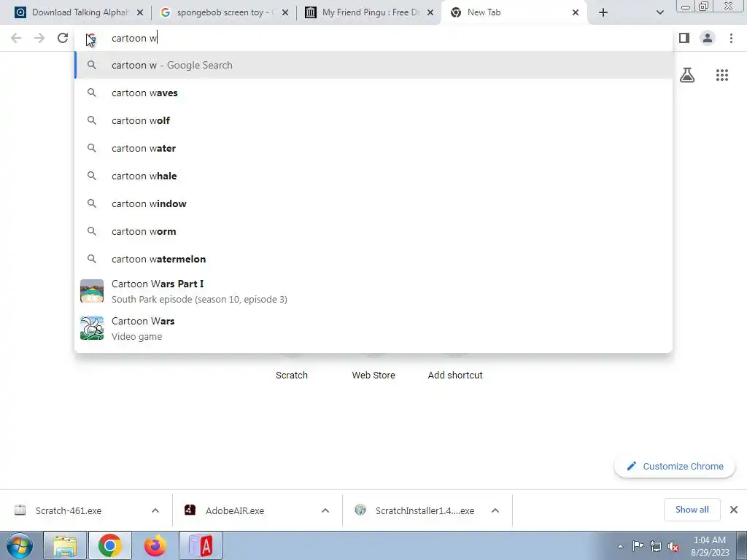Open Action Center flag icon

pos(638,546)
